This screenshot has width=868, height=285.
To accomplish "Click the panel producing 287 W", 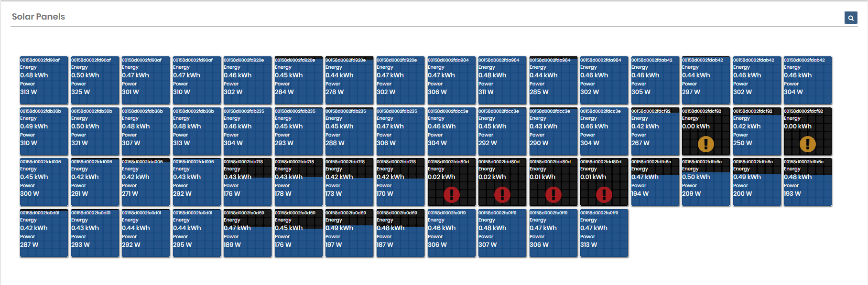I will pyautogui.click(x=43, y=233).
